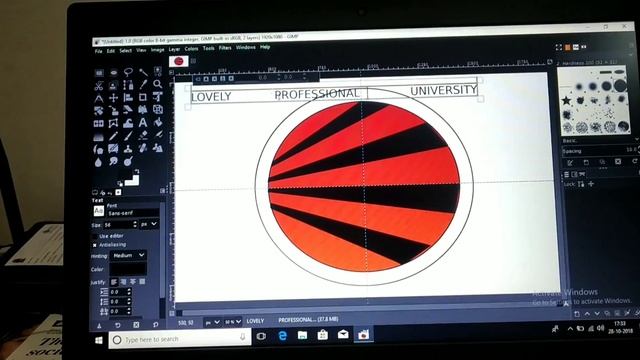The width and height of the screenshot is (640, 360).
Task: Swap foreground and background colors arrow
Action: (136, 172)
